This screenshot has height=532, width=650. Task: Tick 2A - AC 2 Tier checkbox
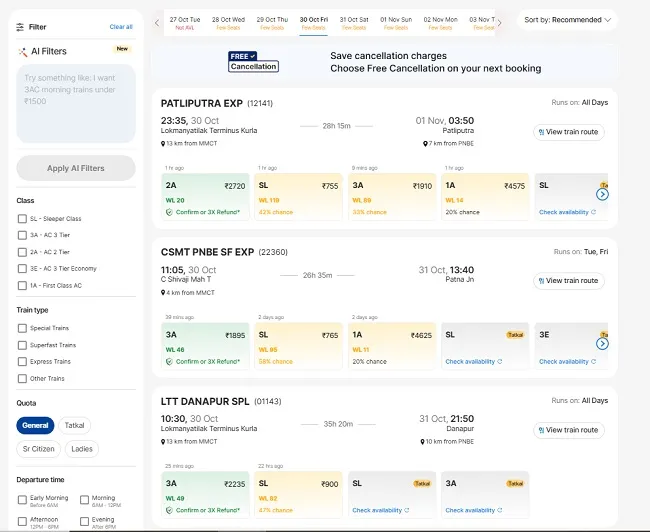tap(22, 252)
